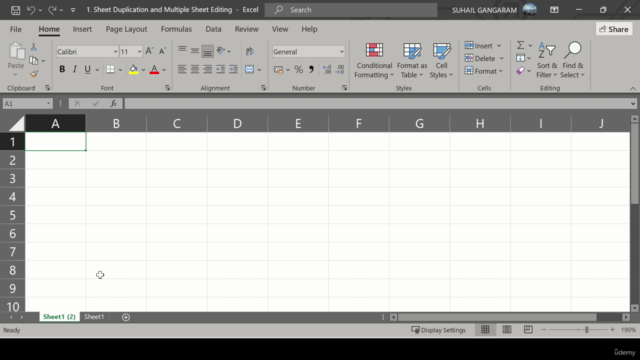Click the Clear eraser icon
640x360 pixels.
point(520,71)
